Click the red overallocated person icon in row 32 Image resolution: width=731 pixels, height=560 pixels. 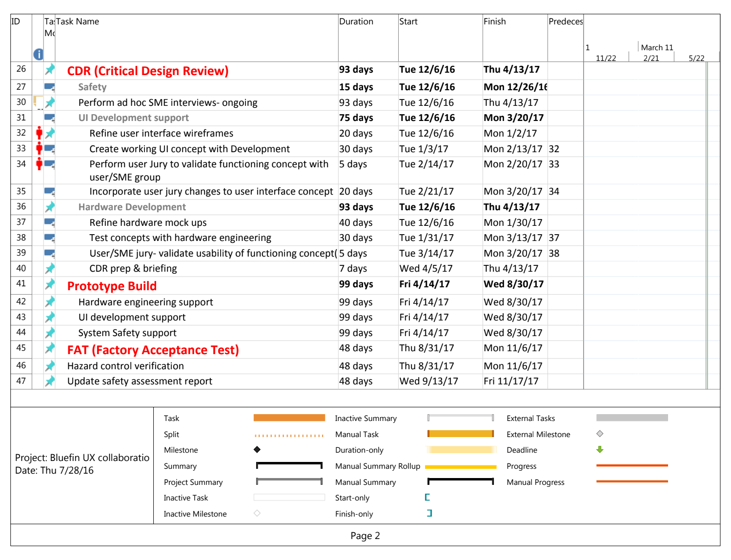[39, 133]
